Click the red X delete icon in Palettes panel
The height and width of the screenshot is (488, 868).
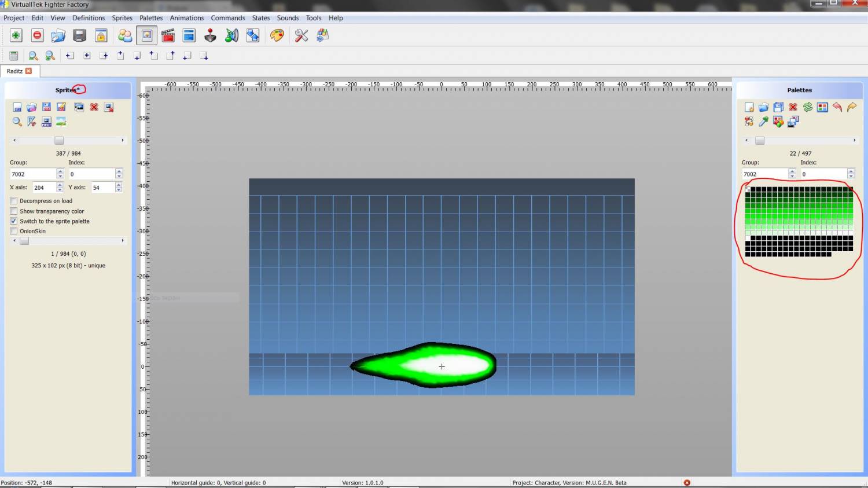[x=793, y=107]
